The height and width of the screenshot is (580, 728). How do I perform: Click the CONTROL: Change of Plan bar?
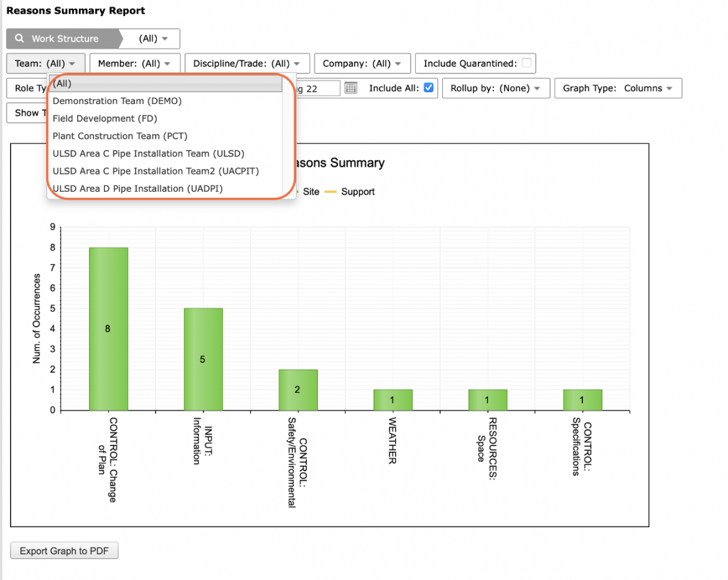click(109, 329)
